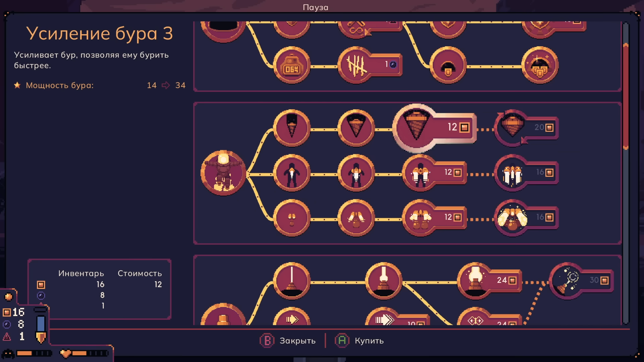This screenshot has height=362, width=644.
Task: Click the first lamp pole upgrade node
Action: click(x=291, y=281)
